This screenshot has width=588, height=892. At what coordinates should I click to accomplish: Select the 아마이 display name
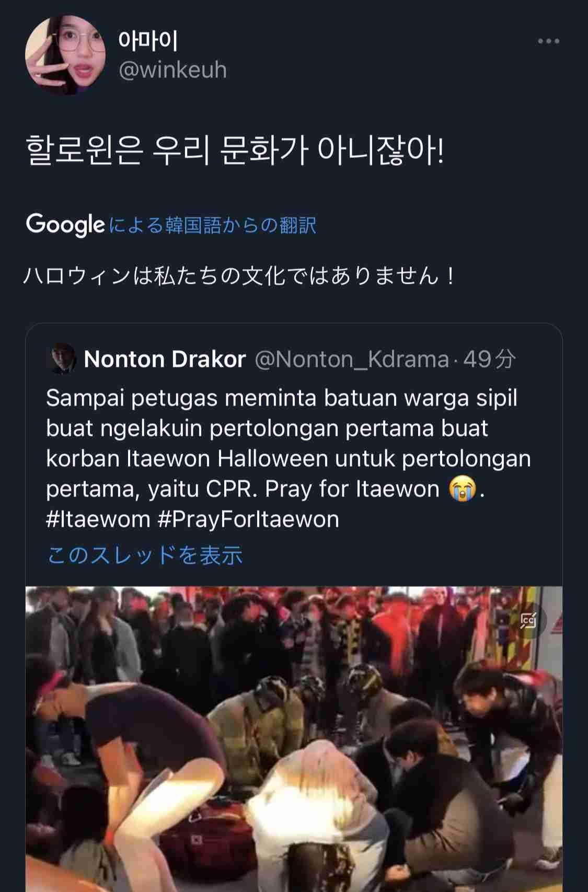click(x=148, y=40)
